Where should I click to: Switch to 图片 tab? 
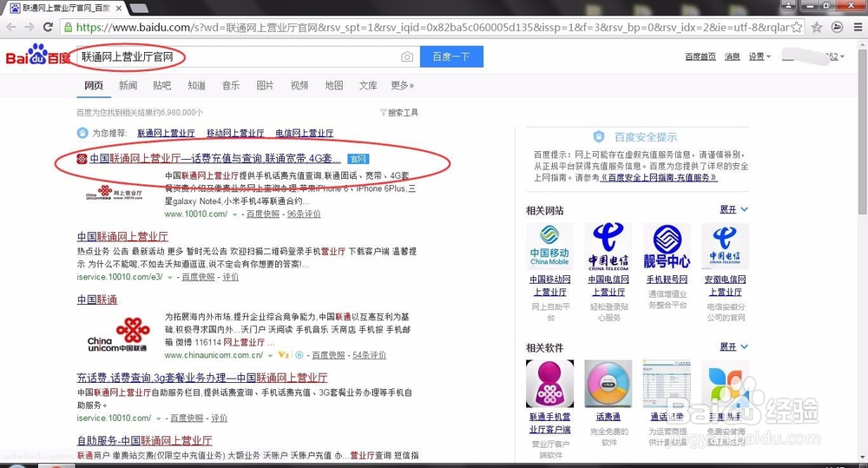pyautogui.click(x=265, y=85)
